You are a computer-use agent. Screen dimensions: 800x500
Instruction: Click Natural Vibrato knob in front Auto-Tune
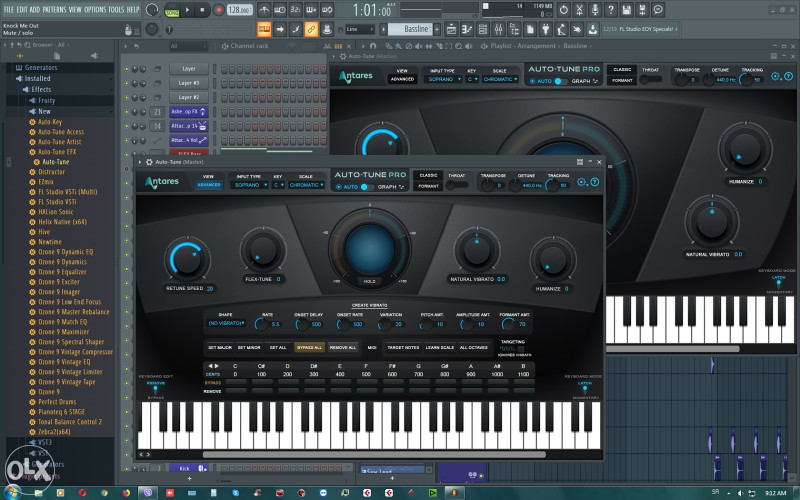[x=477, y=251]
